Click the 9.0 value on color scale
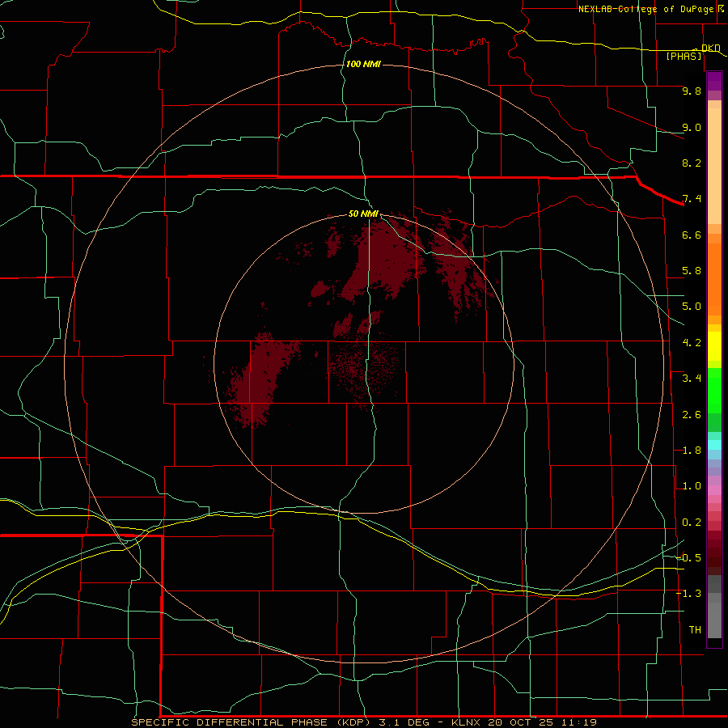728x728 pixels. (692, 127)
